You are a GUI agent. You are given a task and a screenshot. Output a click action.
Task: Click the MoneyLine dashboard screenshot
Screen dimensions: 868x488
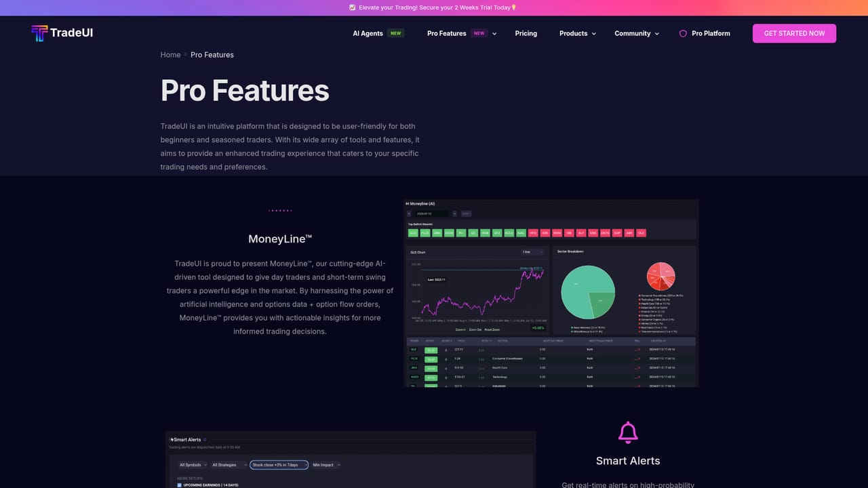551,293
